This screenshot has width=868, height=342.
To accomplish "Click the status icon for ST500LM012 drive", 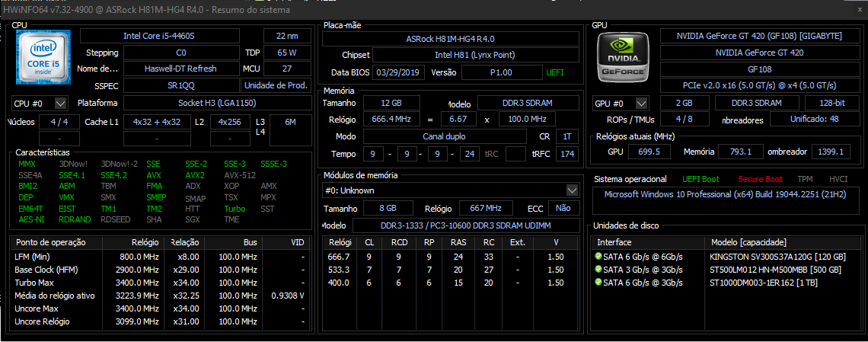I will tap(598, 270).
